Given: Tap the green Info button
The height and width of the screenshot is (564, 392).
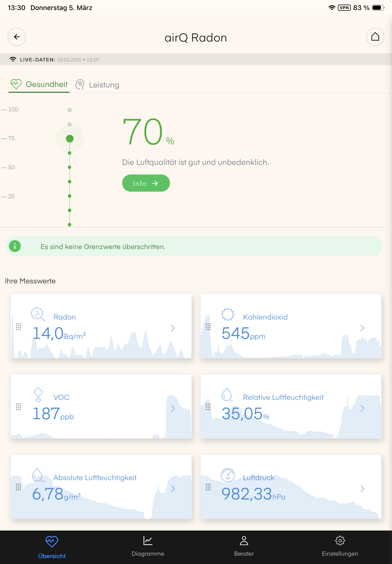Looking at the screenshot, I should click(x=146, y=183).
